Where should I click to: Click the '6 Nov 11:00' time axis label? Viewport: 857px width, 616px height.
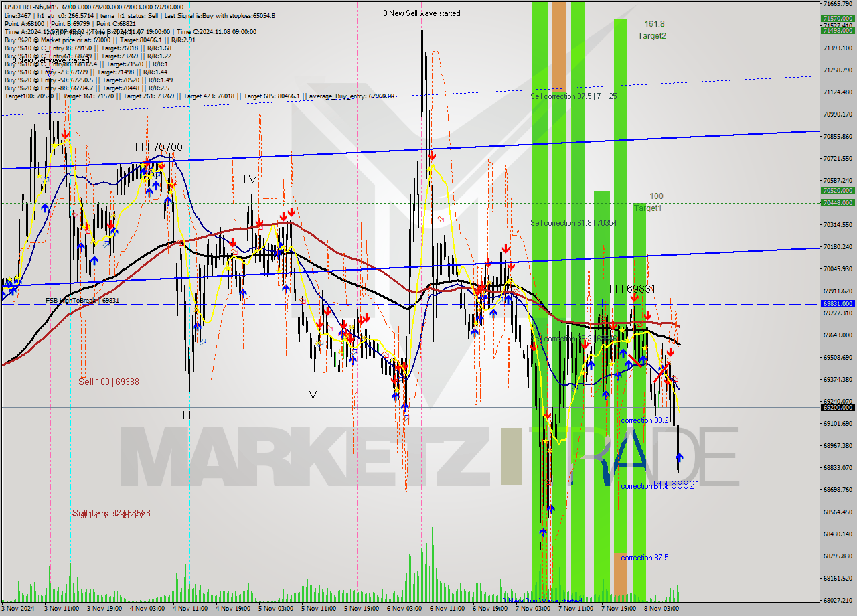[x=448, y=609]
